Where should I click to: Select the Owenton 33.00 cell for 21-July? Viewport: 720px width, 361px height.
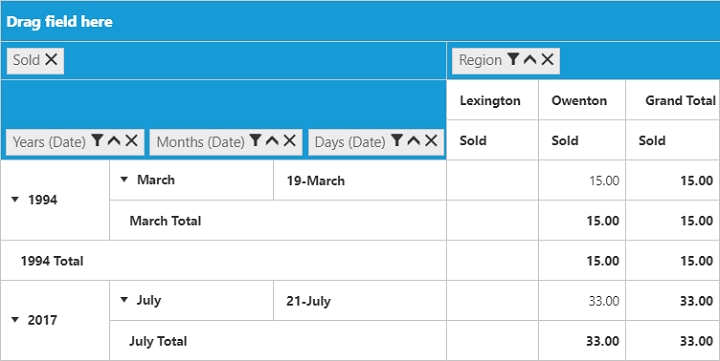pos(582,301)
